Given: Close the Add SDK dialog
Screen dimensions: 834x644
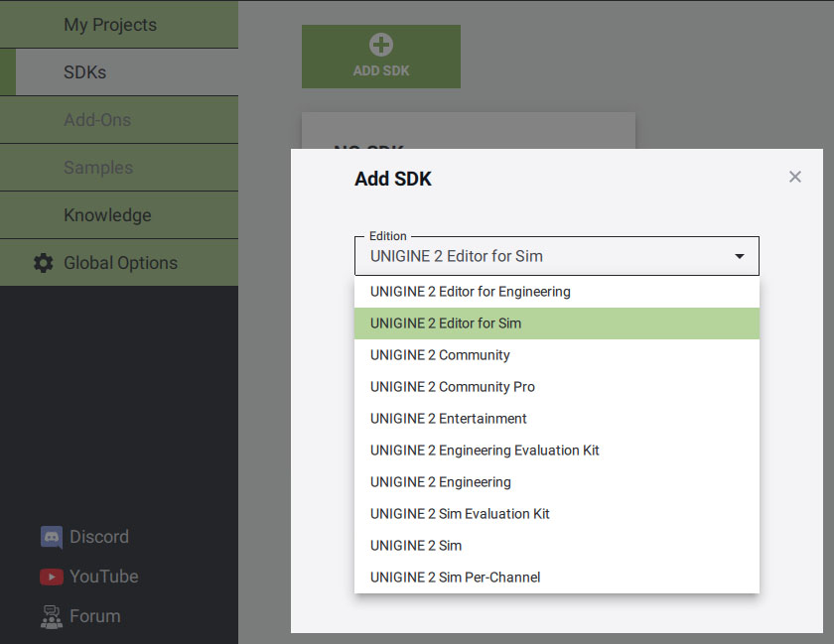Looking at the screenshot, I should pyautogui.click(x=795, y=177).
